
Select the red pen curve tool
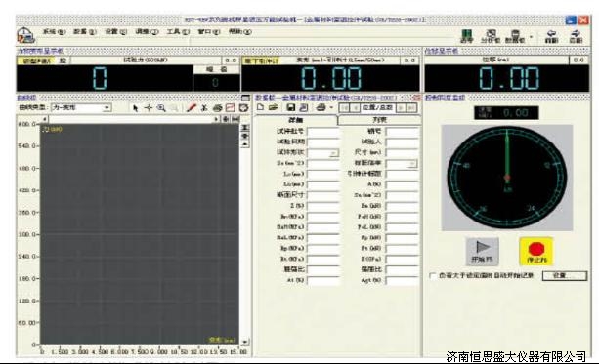coord(191,108)
